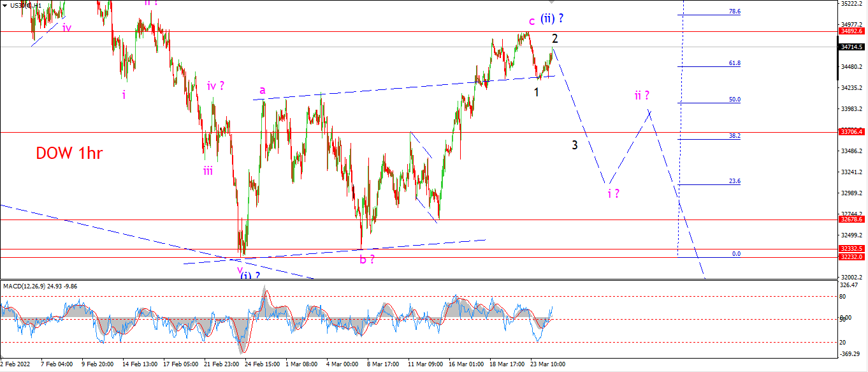The height and width of the screenshot is (372, 868).
Task: Select the blue (ii) ? wave label
Action: pyautogui.click(x=552, y=19)
